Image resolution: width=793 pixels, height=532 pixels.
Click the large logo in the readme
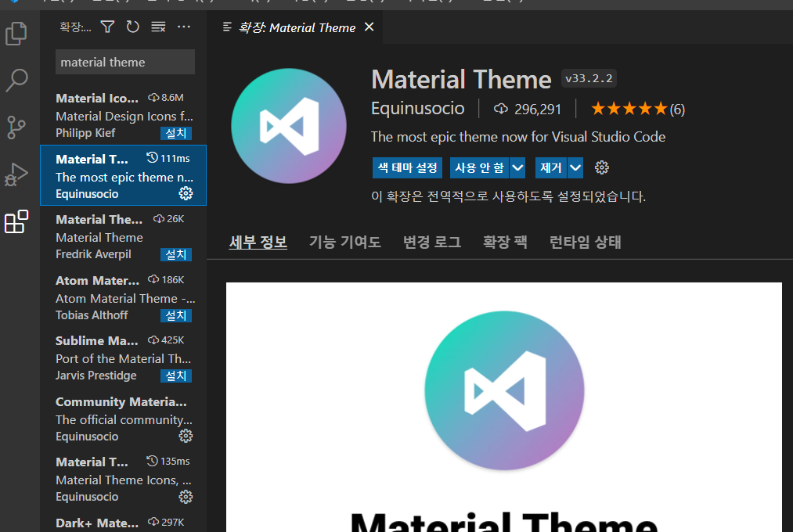504,391
